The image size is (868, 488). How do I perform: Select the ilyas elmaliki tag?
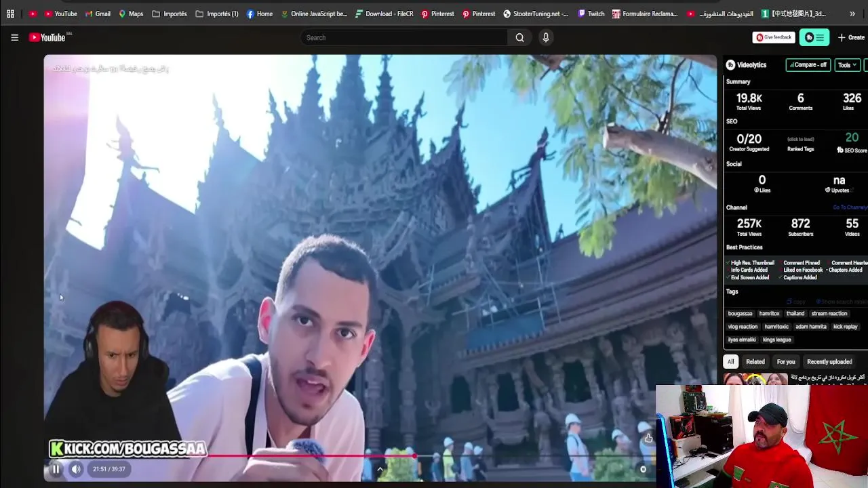[742, 340]
